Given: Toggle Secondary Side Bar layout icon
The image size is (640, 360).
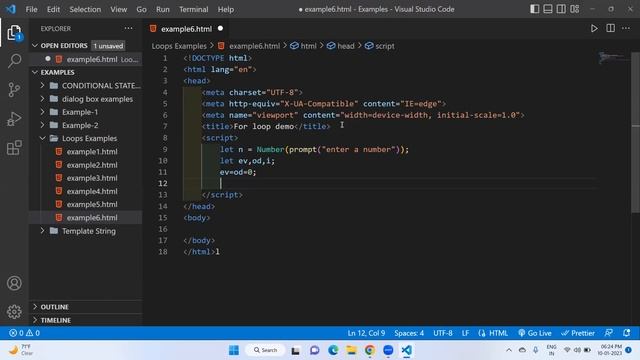Looking at the screenshot, I should point(561,9).
